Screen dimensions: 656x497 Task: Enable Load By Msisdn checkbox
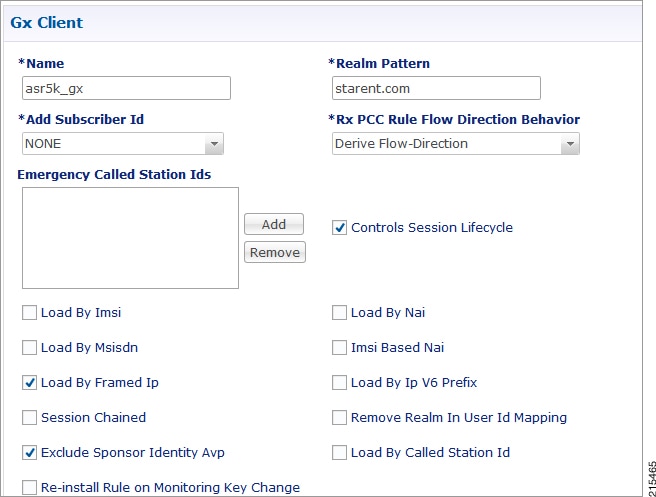[29, 348]
